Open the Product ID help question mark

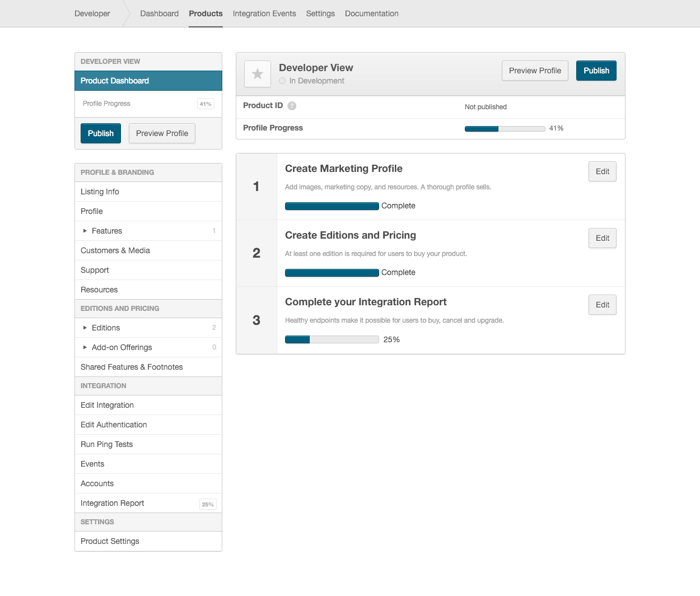(x=292, y=106)
